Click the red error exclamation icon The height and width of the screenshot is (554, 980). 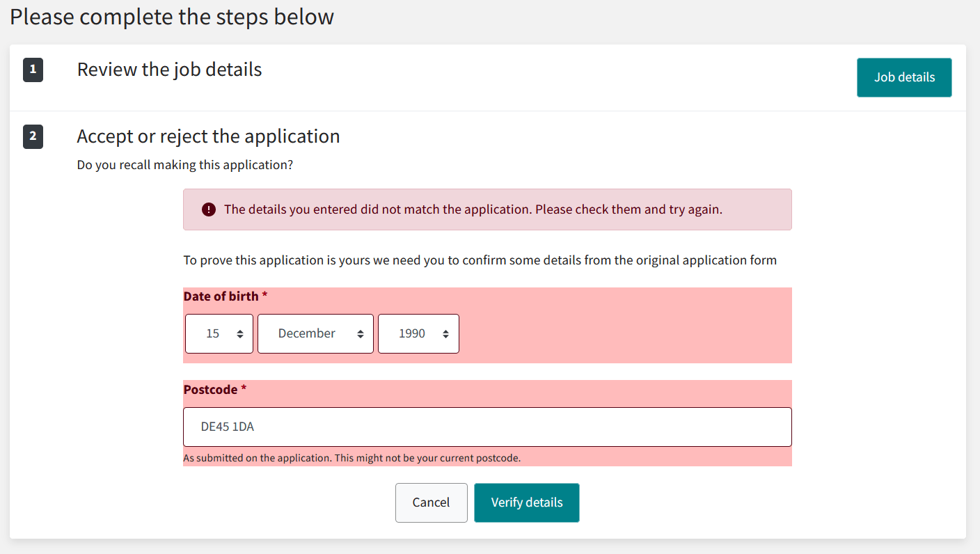point(209,209)
